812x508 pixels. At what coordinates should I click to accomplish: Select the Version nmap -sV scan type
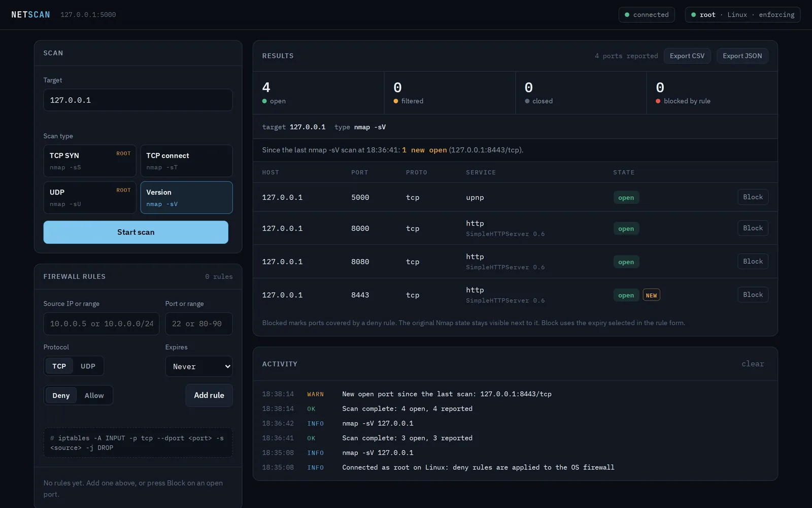(186, 198)
